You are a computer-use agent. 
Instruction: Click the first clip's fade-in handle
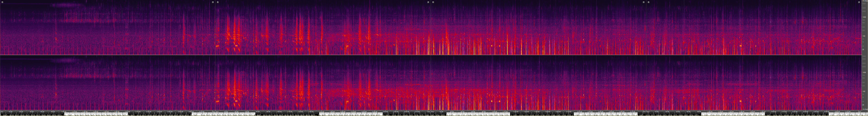pos(2,2)
